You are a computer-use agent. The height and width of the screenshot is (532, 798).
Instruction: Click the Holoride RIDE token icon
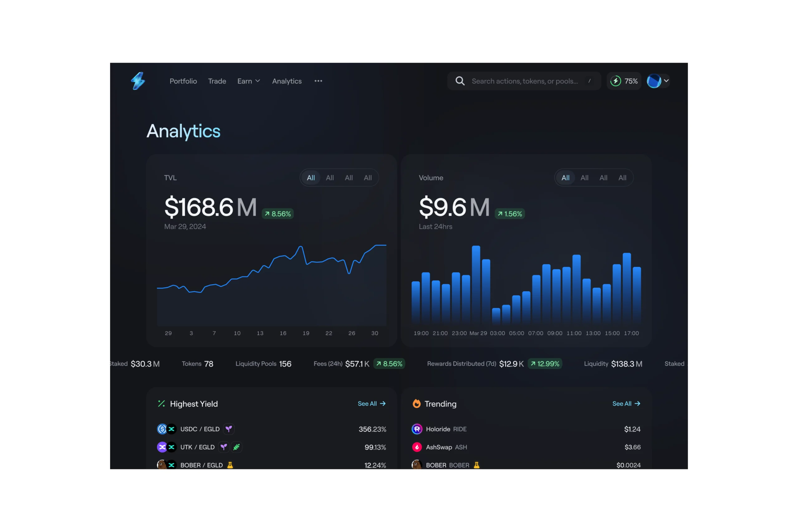417,429
